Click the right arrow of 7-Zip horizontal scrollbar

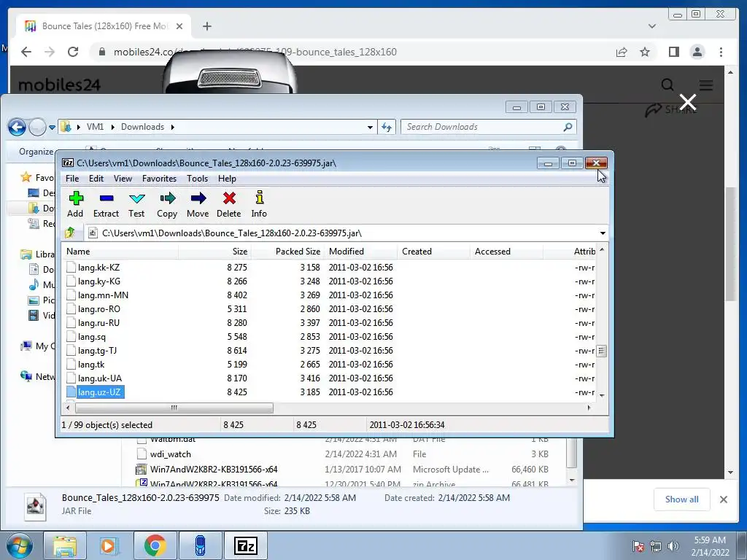[x=589, y=408]
